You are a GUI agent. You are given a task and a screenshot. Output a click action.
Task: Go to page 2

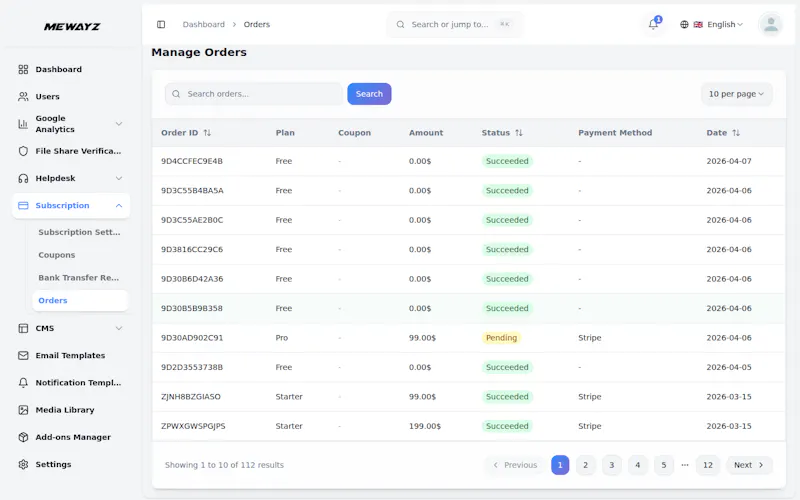pos(586,465)
